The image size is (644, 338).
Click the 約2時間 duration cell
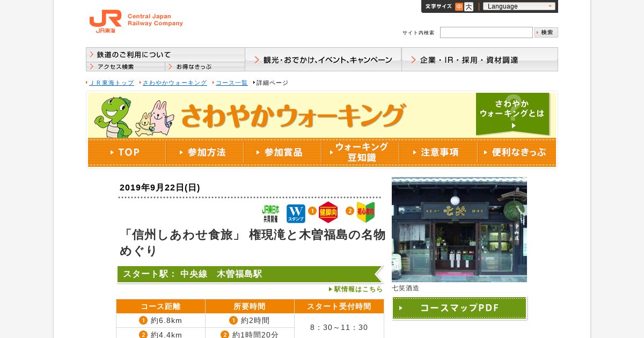(x=250, y=320)
